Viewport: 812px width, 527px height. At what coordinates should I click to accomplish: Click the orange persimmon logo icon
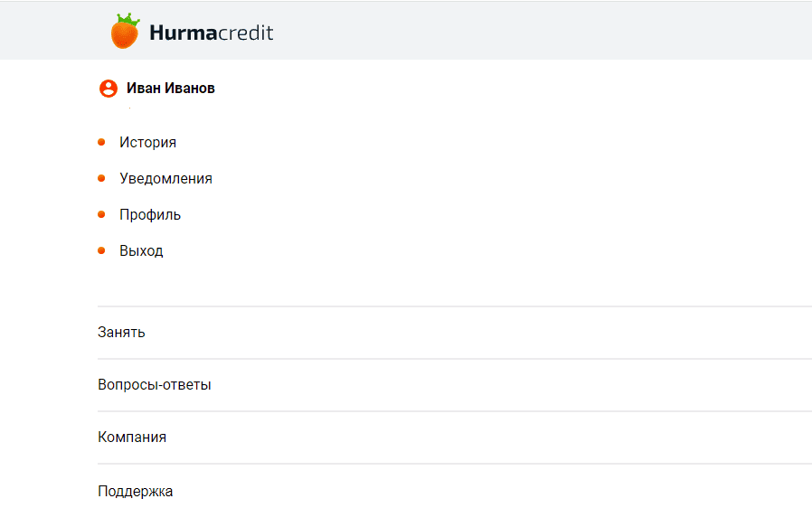pyautogui.click(x=125, y=35)
